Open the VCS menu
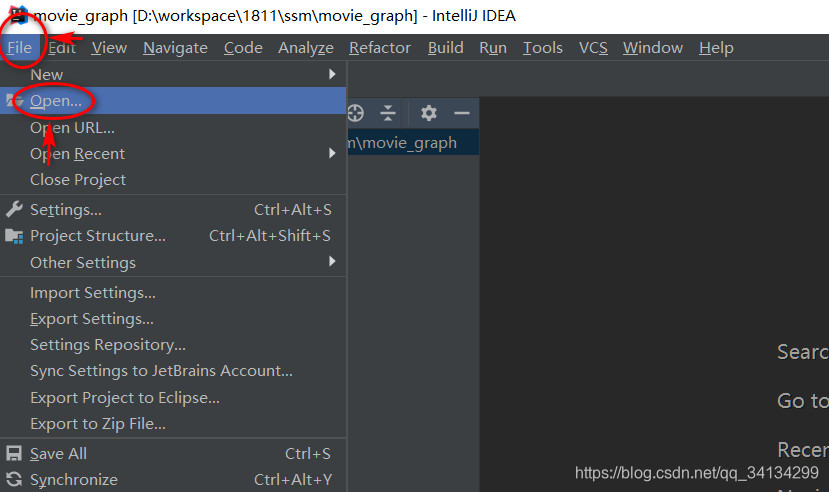This screenshot has width=829, height=492. click(x=593, y=48)
